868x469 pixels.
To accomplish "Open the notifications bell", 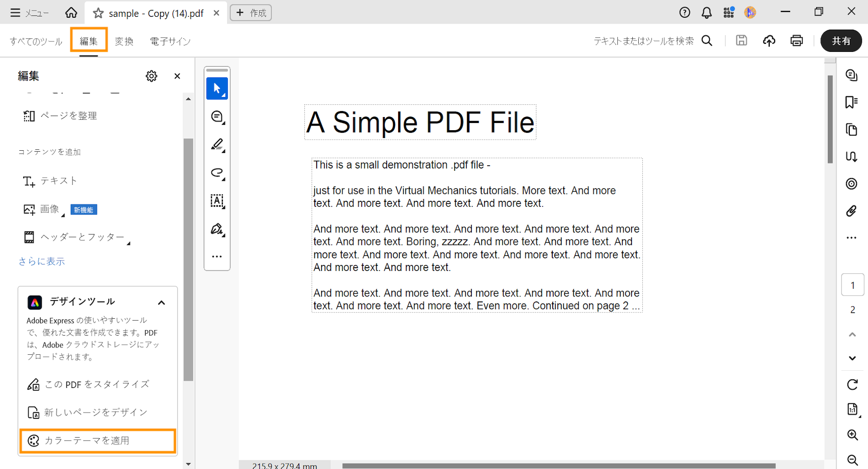I will (707, 12).
